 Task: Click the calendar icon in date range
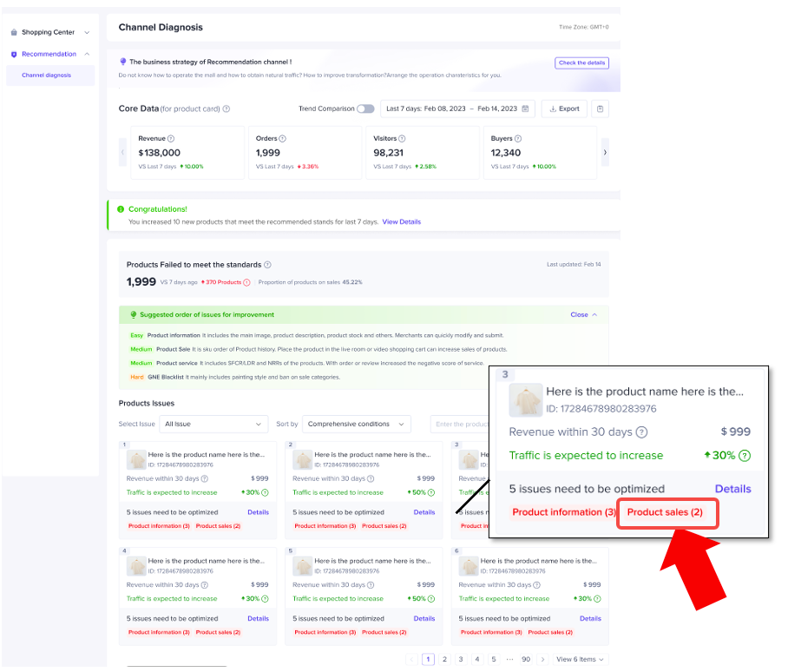[x=525, y=109]
